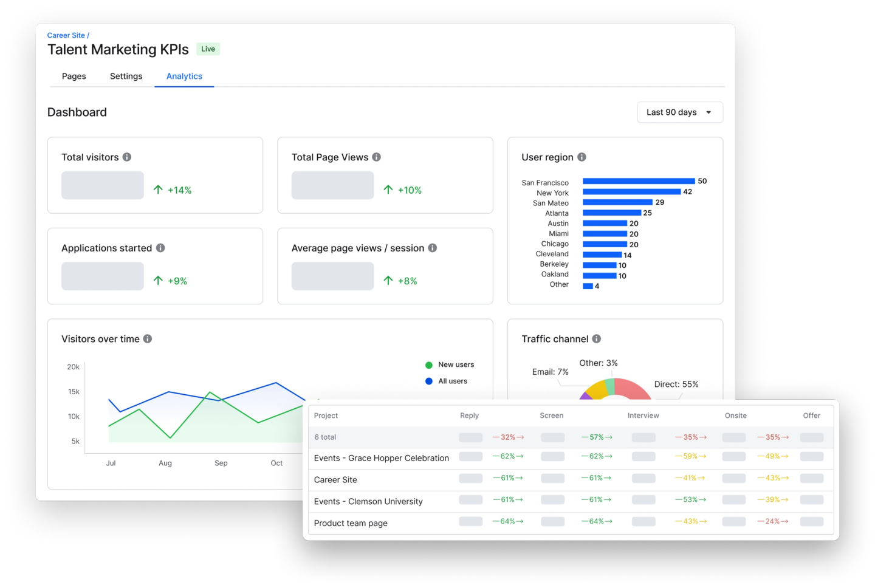This screenshot has width=875, height=588.
Task: Click info icon next to Traffic channel
Action: [597, 339]
